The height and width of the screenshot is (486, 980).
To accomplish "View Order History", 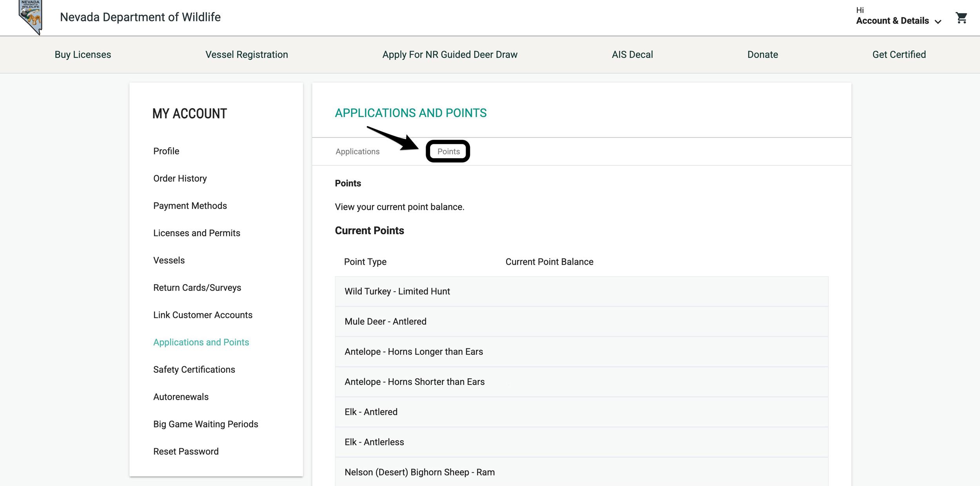I will click(180, 178).
